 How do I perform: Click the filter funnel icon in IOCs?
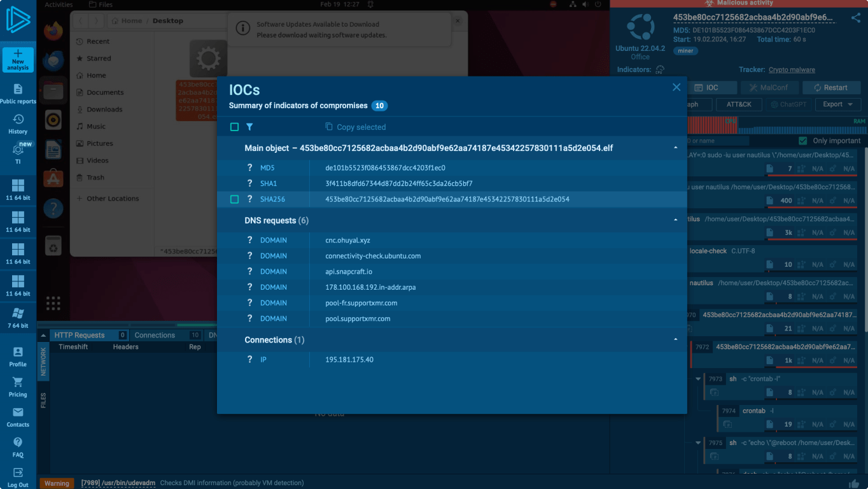point(249,127)
